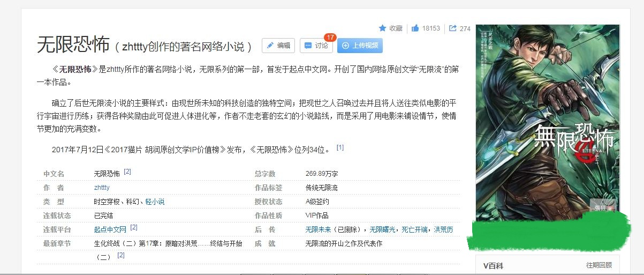This screenshot has width=644, height=275.
Task: Click the V百科 section heading
Action: (493, 265)
